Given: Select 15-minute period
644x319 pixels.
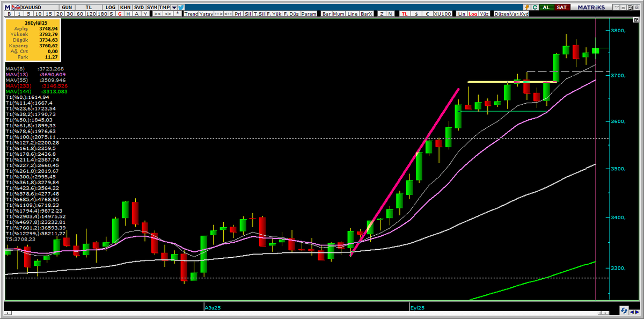Looking at the screenshot, I should [x=49, y=14].
